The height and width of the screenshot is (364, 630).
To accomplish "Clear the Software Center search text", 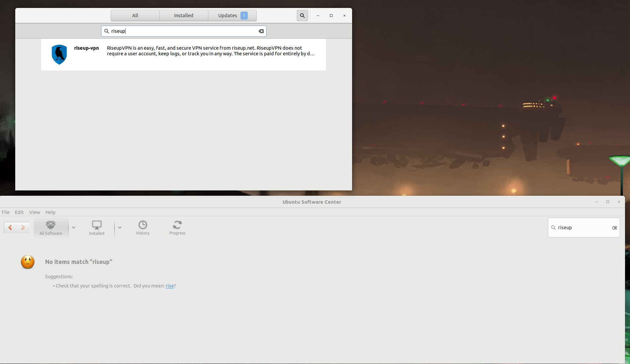I will [614, 228].
